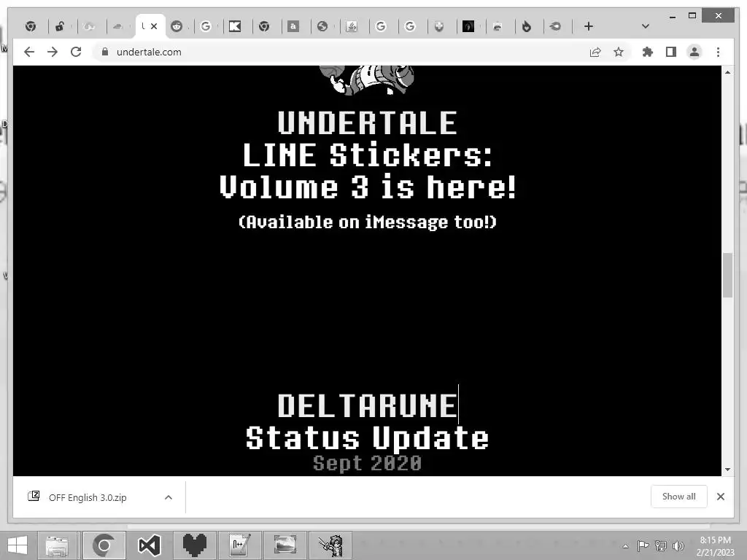747x560 pixels.
Task: Switch to the letter 'a' icon tab
Action: pos(293,26)
